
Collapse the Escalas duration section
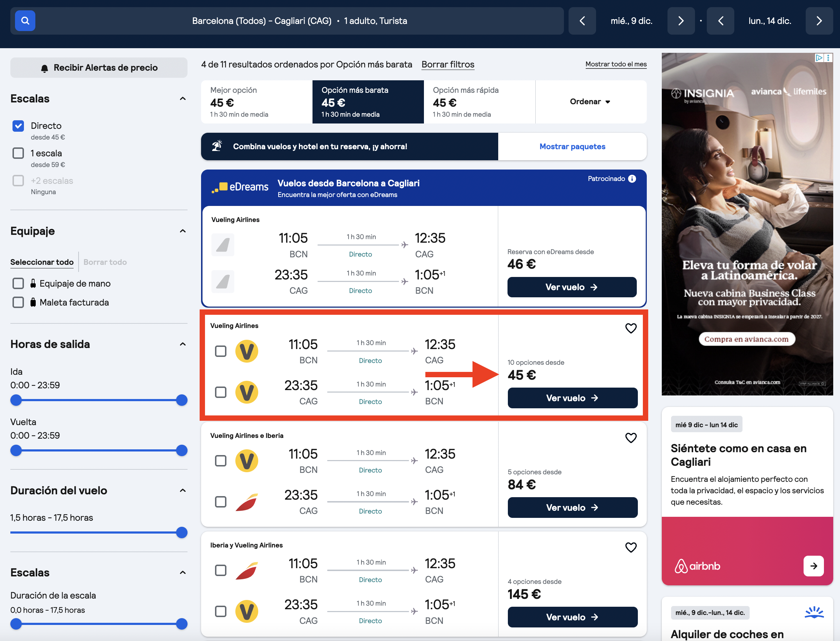(x=183, y=573)
